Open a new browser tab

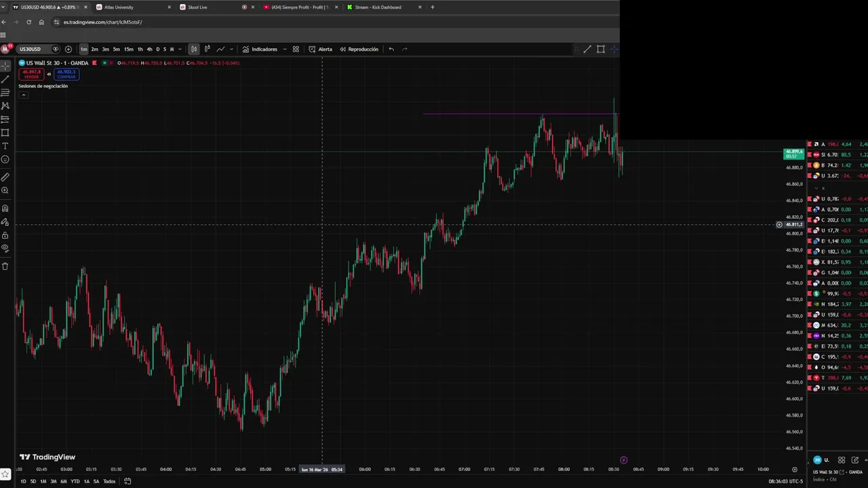[433, 7]
